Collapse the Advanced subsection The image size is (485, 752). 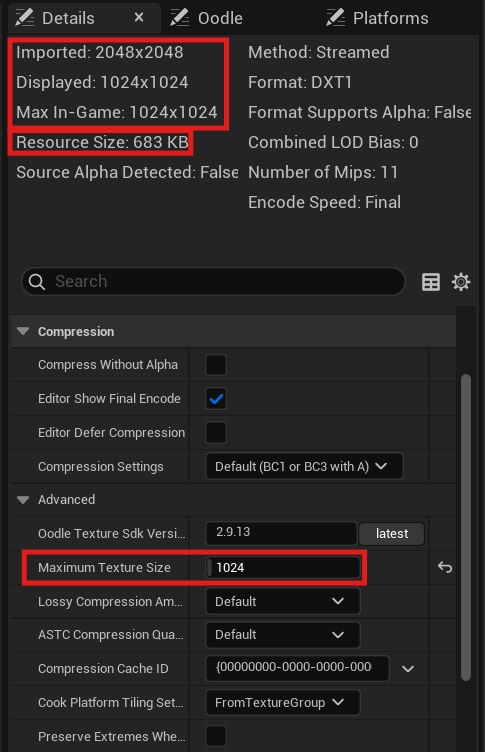pos(23,500)
